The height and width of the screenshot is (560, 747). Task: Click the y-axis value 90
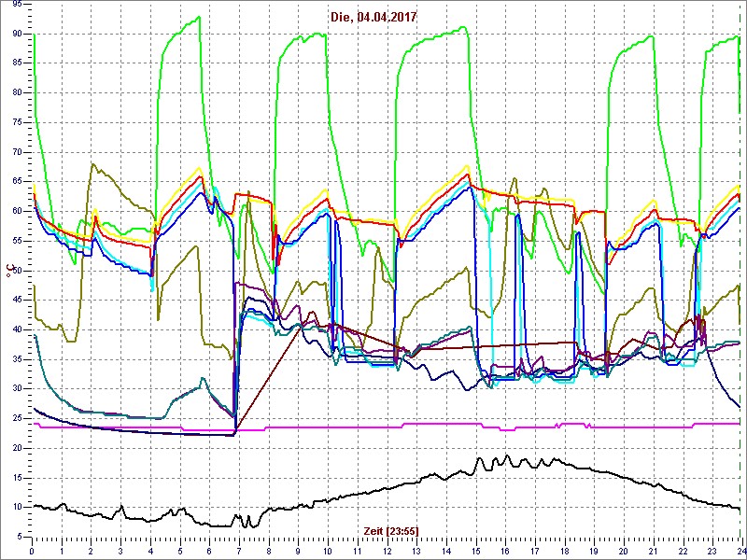17,34
